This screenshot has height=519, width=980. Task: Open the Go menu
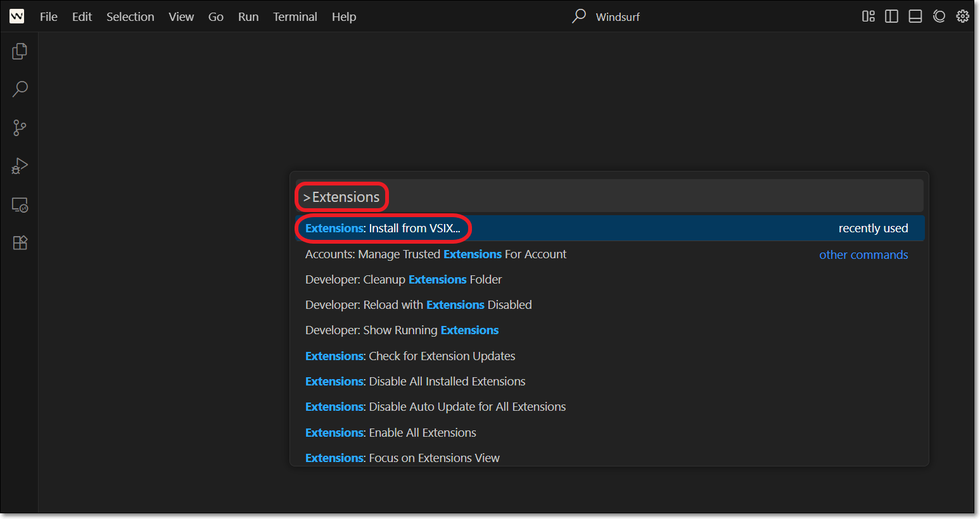click(216, 17)
